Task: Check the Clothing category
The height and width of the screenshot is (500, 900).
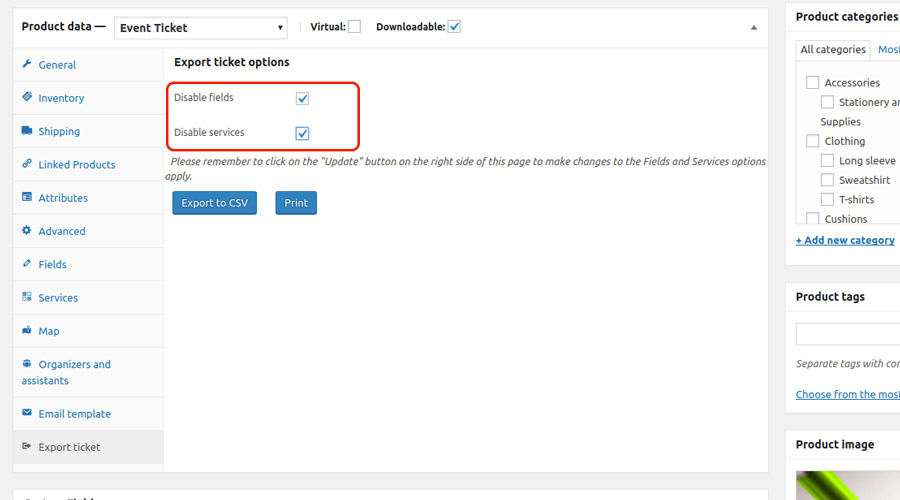Action: pyautogui.click(x=812, y=141)
